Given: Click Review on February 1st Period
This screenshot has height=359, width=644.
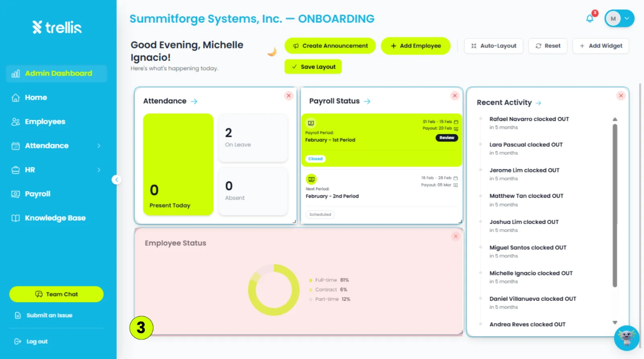Looking at the screenshot, I should tap(447, 138).
